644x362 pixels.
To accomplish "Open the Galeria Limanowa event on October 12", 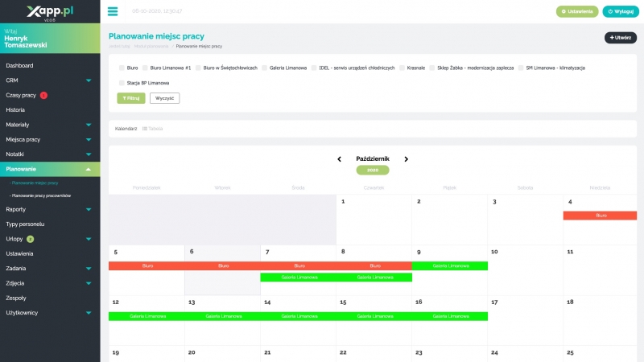I will [x=147, y=316].
